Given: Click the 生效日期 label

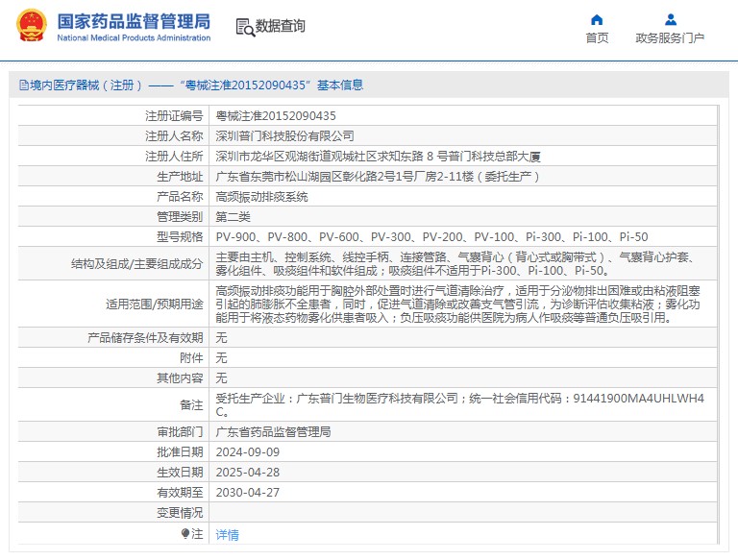Looking at the screenshot, I should click(x=180, y=473).
